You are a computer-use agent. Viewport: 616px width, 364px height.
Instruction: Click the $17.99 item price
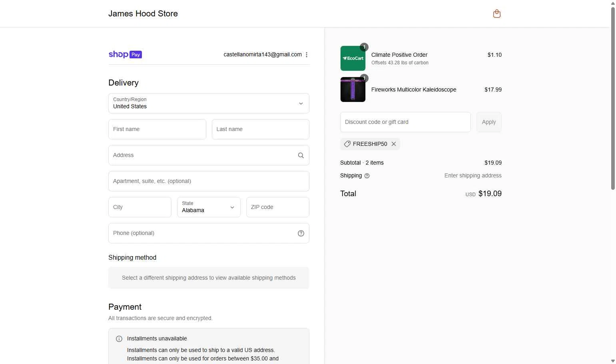[493, 90]
